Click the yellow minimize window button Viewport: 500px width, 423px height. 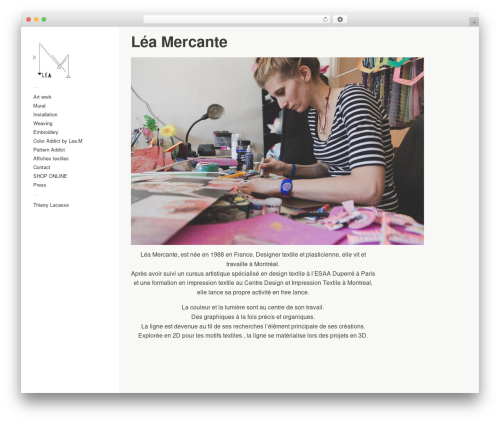pyautogui.click(x=36, y=19)
